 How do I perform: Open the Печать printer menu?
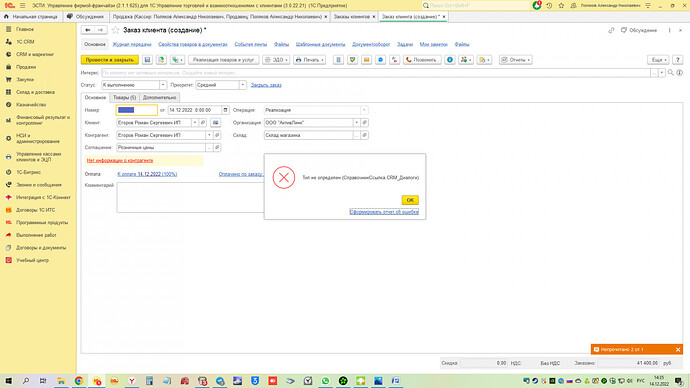310,60
